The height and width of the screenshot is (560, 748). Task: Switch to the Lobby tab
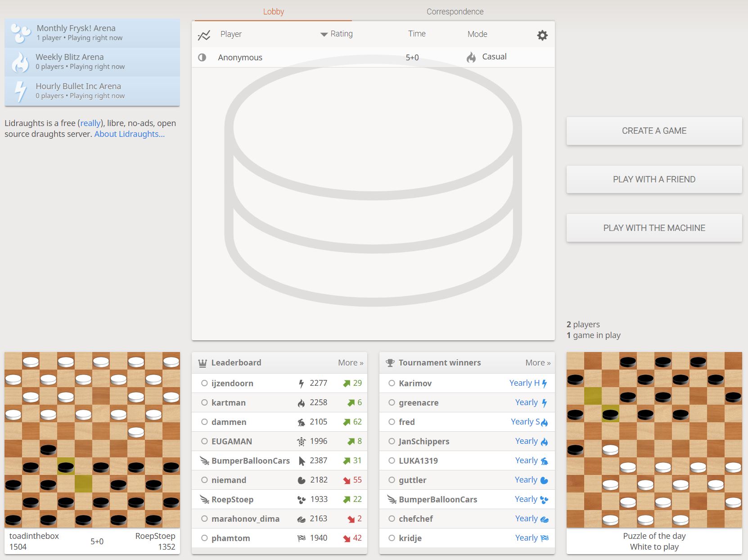(274, 12)
